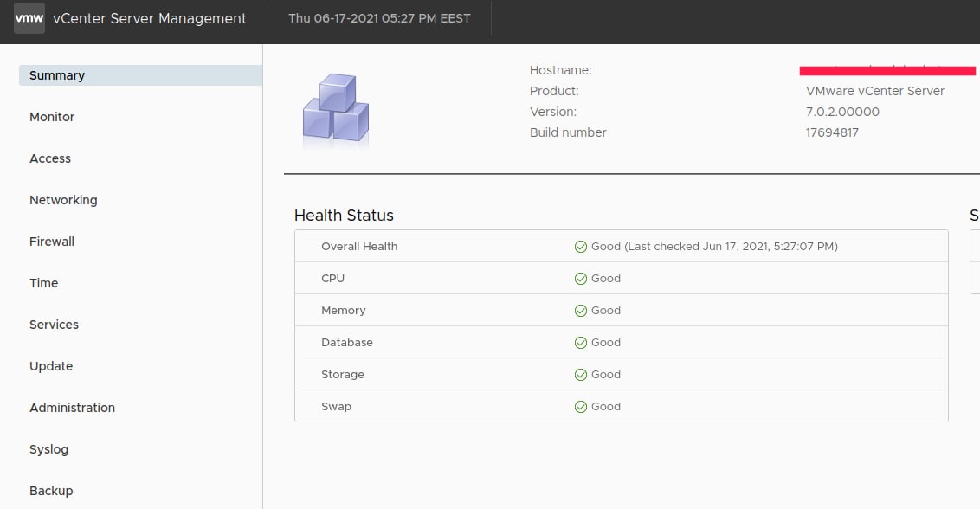980x509 pixels.
Task: Click the date and time in header
Action: [379, 19]
